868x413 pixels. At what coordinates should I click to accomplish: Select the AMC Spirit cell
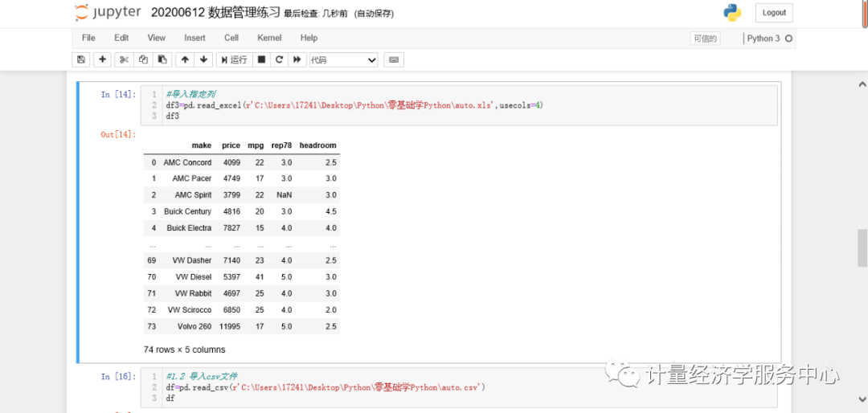[x=193, y=195]
